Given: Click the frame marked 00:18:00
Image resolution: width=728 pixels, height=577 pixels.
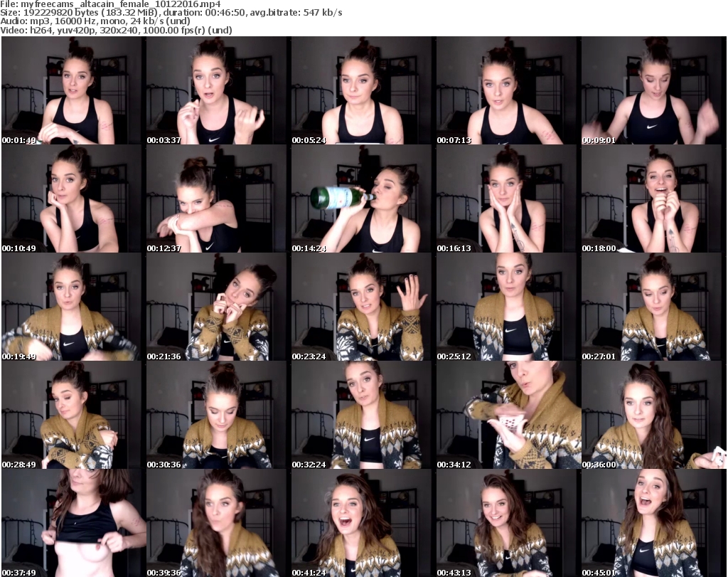Looking at the screenshot, I should [653, 199].
